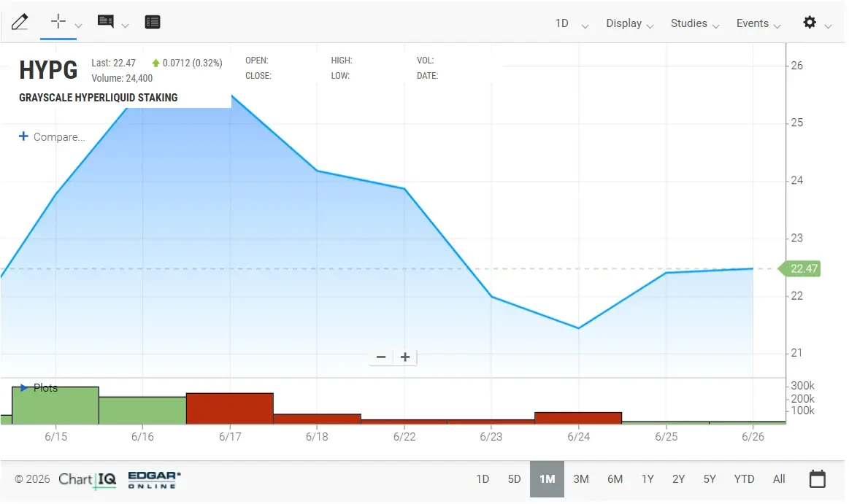Select the 5Y range
Image resolution: width=849 pixels, height=504 pixels.
click(x=710, y=479)
